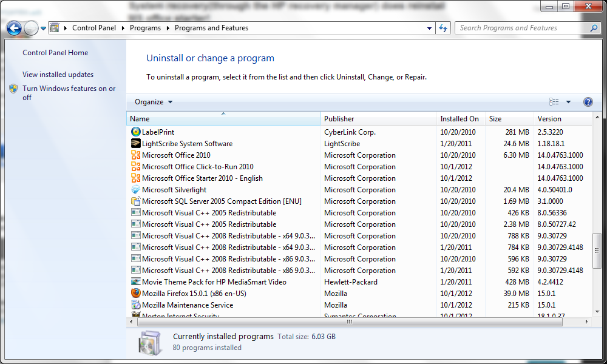Click the Visual C++ 2005 Redistributable 8.0.50727.42 icon
This screenshot has width=607, height=364.
[135, 224]
